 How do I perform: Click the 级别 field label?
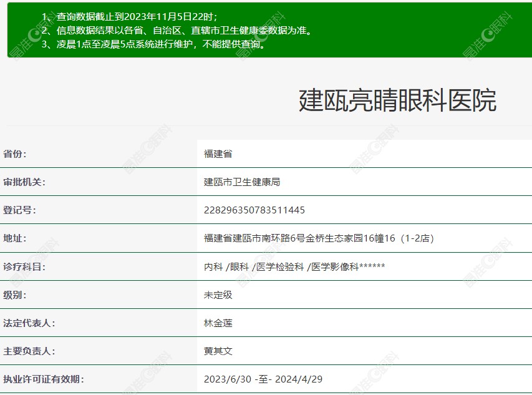coord(14,295)
